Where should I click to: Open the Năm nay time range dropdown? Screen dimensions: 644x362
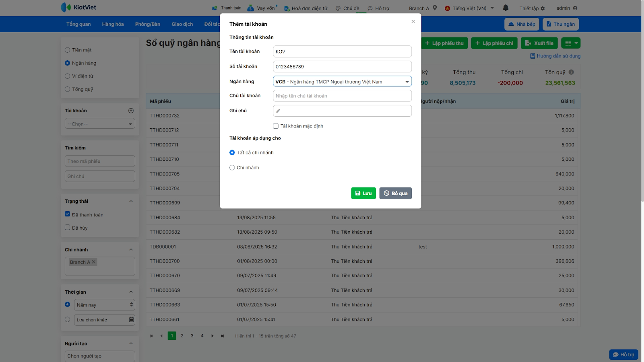tap(105, 305)
